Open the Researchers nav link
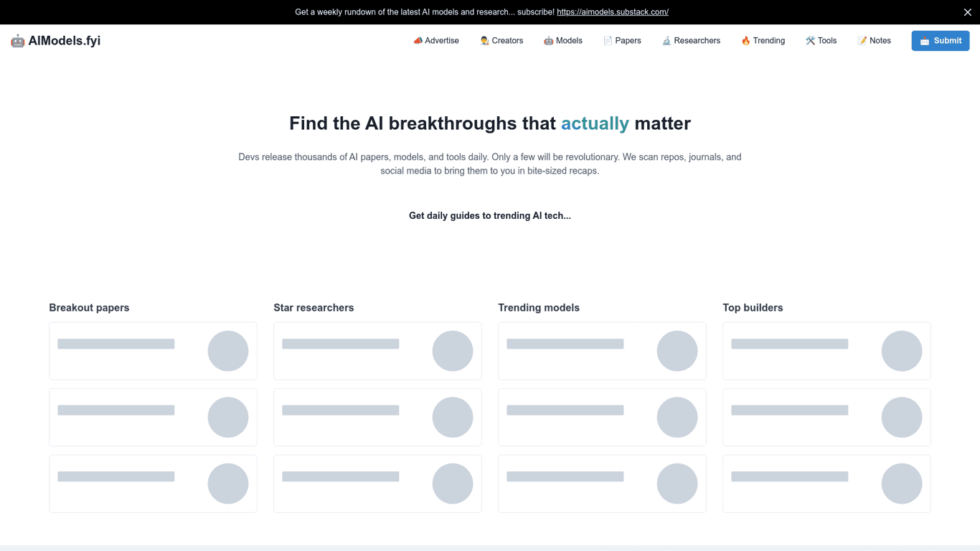Image resolution: width=980 pixels, height=551 pixels. point(691,41)
